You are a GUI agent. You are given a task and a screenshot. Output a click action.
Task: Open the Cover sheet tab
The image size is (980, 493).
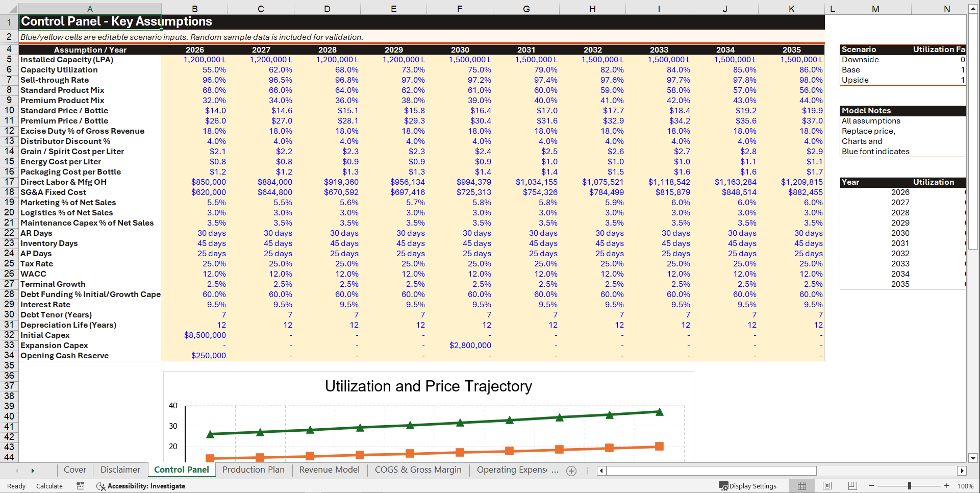click(x=75, y=470)
